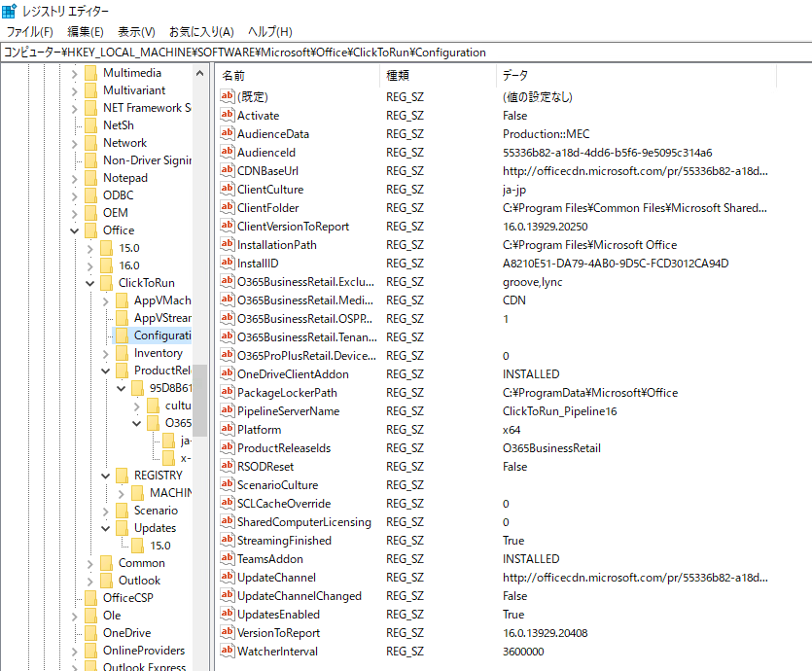Sort by the 種類 column header

click(439, 76)
